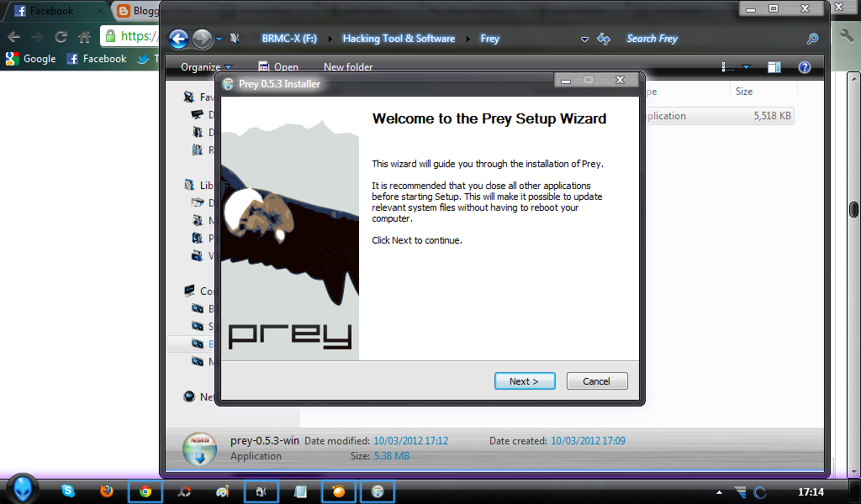Click the prey-0.5.3-win installer icon in details pane
861x504 pixels.
click(x=199, y=449)
